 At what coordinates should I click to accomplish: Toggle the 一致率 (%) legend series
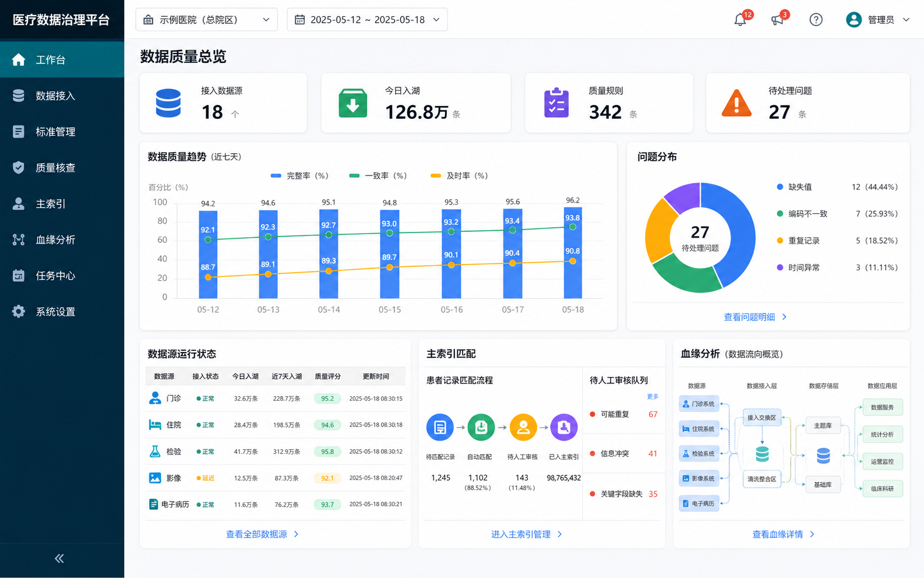coord(378,175)
